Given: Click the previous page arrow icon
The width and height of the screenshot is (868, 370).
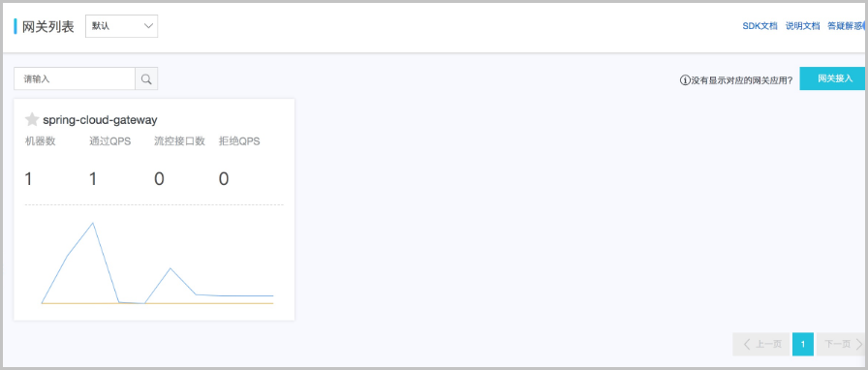Looking at the screenshot, I should (747, 345).
